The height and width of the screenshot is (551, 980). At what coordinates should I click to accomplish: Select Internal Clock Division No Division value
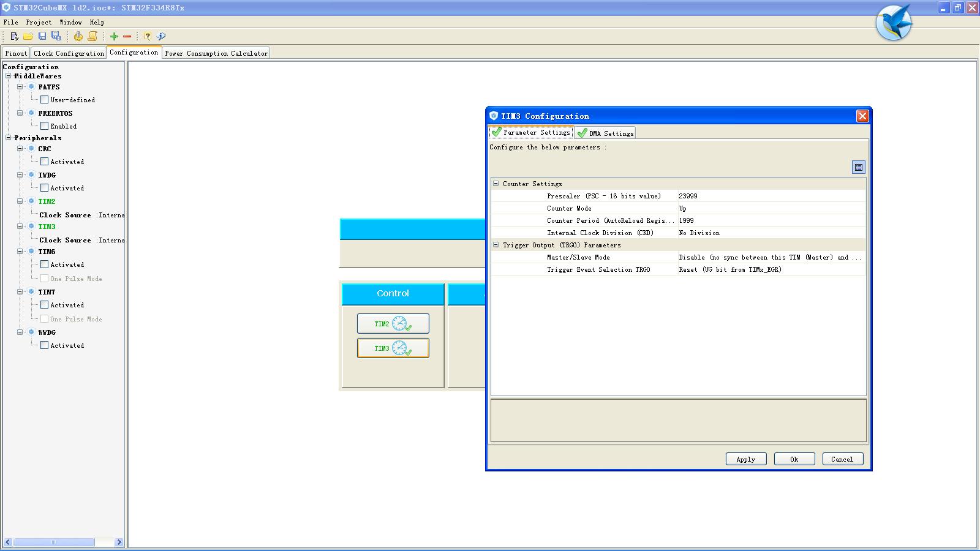(x=771, y=233)
